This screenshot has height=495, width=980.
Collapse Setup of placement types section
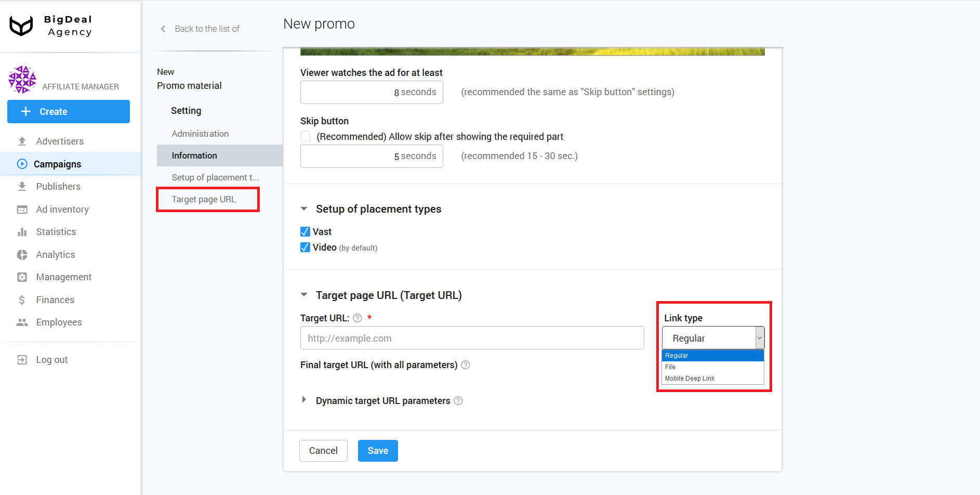pos(304,209)
